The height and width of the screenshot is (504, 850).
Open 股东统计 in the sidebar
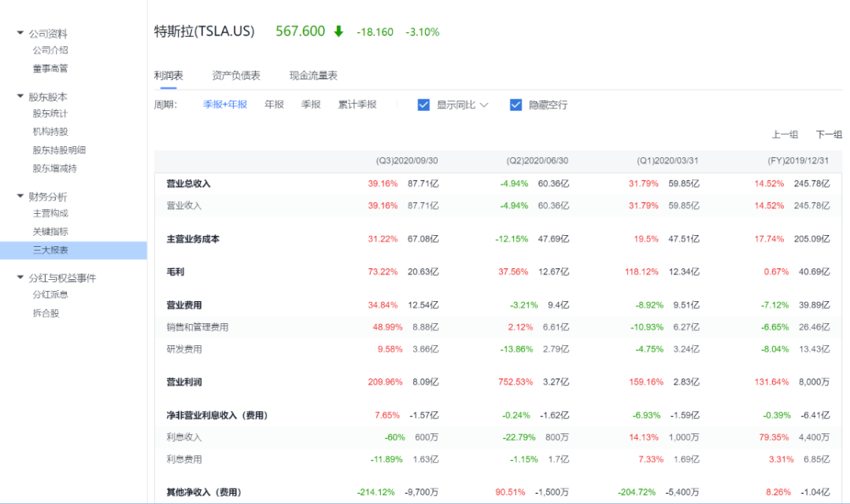pyautogui.click(x=50, y=114)
